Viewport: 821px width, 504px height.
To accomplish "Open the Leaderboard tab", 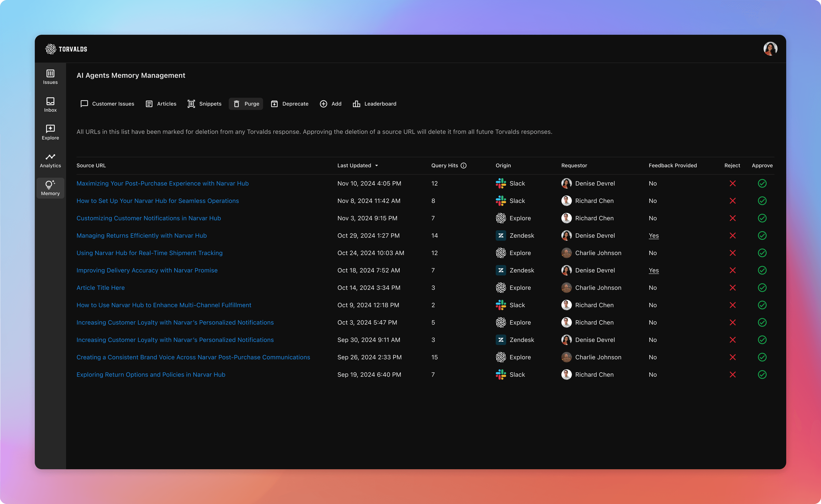I will point(375,104).
